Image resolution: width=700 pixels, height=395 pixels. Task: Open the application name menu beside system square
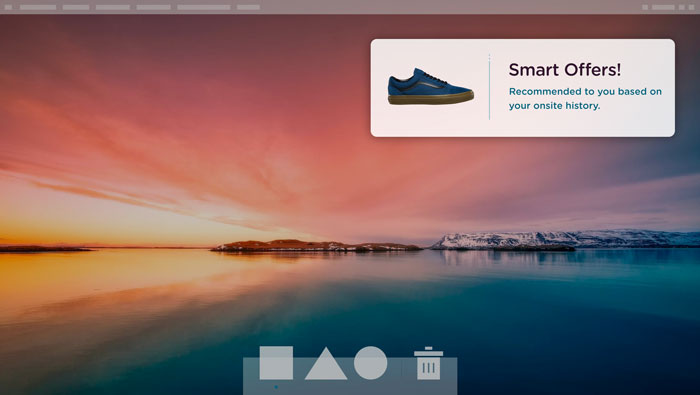pyautogui.click(x=38, y=7)
